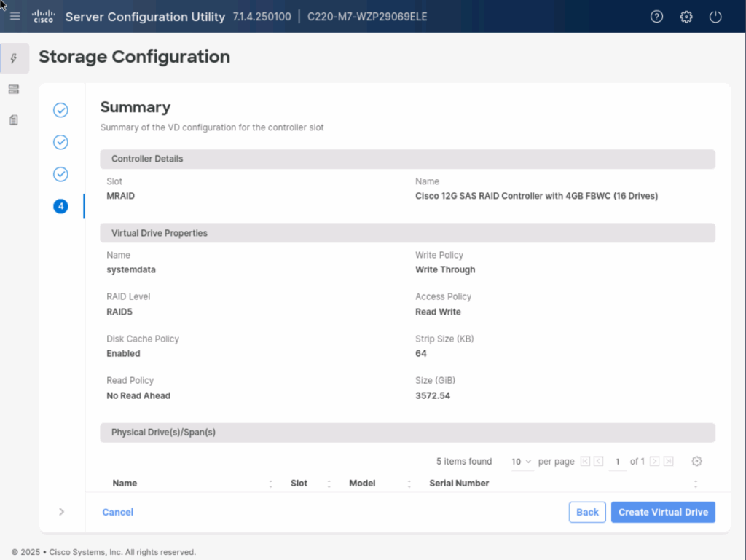
Task: Click the 5 items found text
Action: pyautogui.click(x=464, y=461)
